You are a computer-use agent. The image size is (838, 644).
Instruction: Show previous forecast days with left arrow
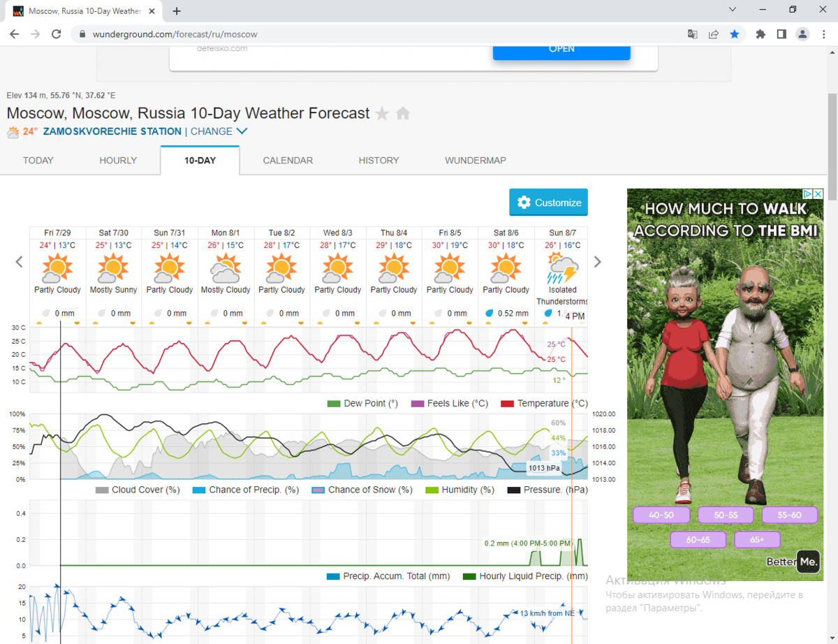pos(20,262)
